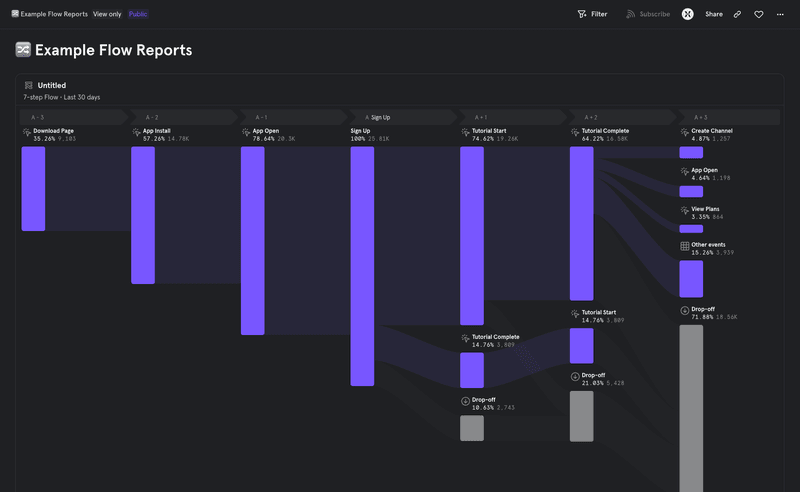The height and width of the screenshot is (492, 800).
Task: Click the gray 71.88% Drop-off bar
Action: tap(691, 405)
